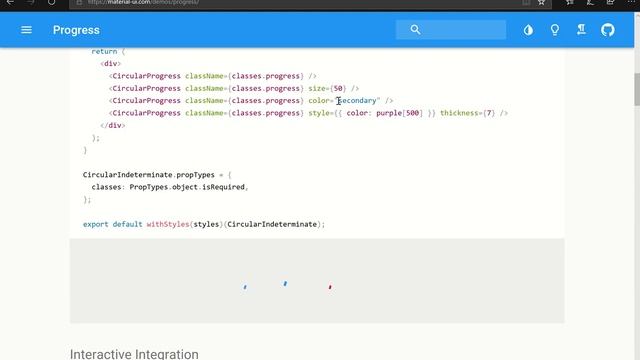Click size={50} in the code

click(327, 88)
